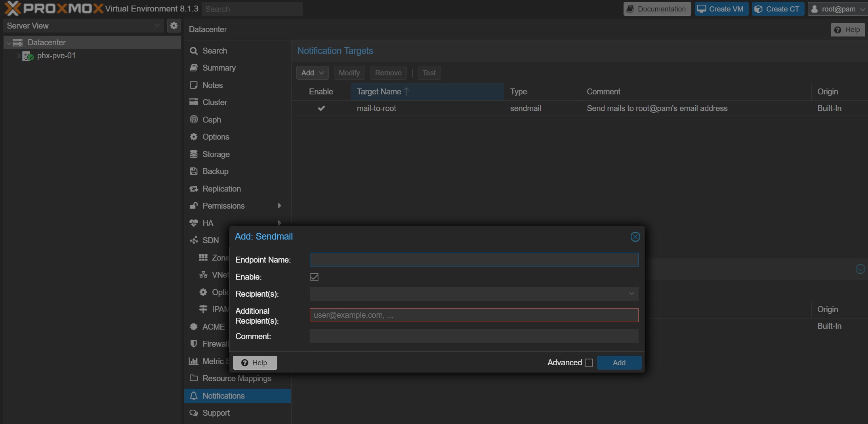Click the Replication icon in sidebar
Image resolution: width=868 pixels, height=424 pixels.
tap(194, 189)
